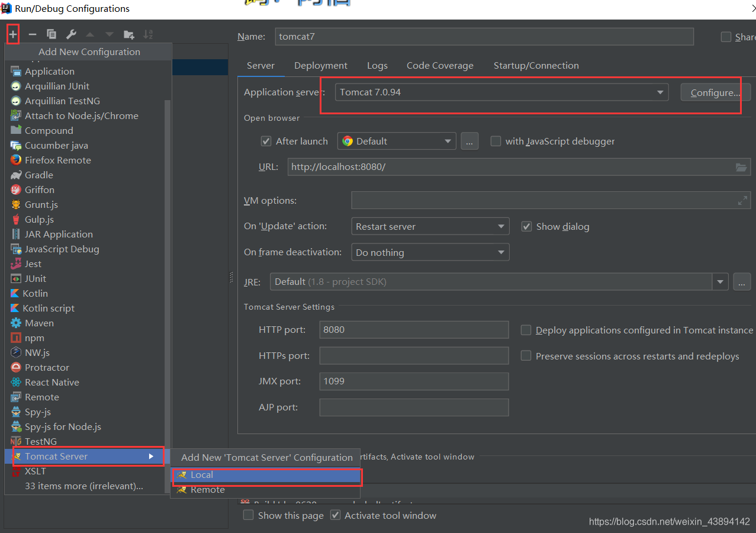Select the JavaScript Debug icon
Image resolution: width=756 pixels, height=533 pixels.
coord(16,249)
